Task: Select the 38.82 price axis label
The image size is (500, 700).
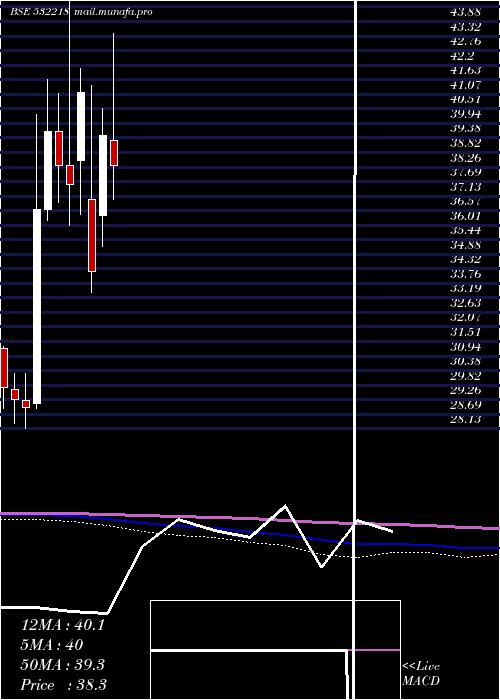Action: pos(466,143)
